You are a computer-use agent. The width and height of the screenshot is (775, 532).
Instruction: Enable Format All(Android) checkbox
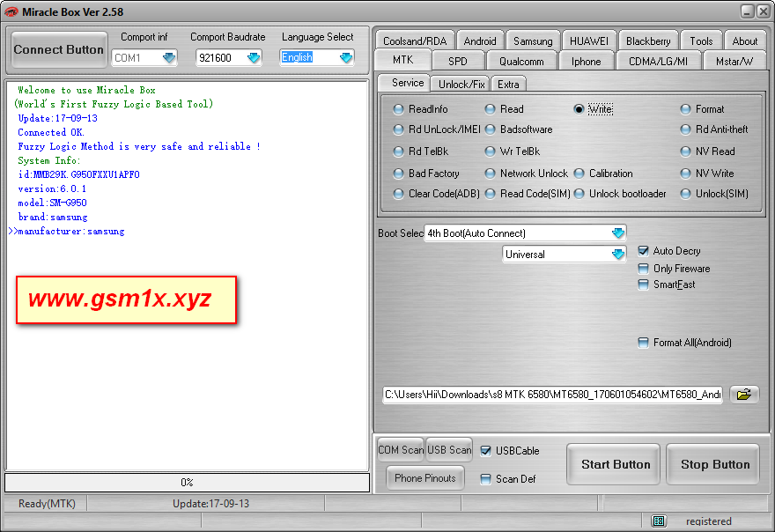tap(643, 343)
